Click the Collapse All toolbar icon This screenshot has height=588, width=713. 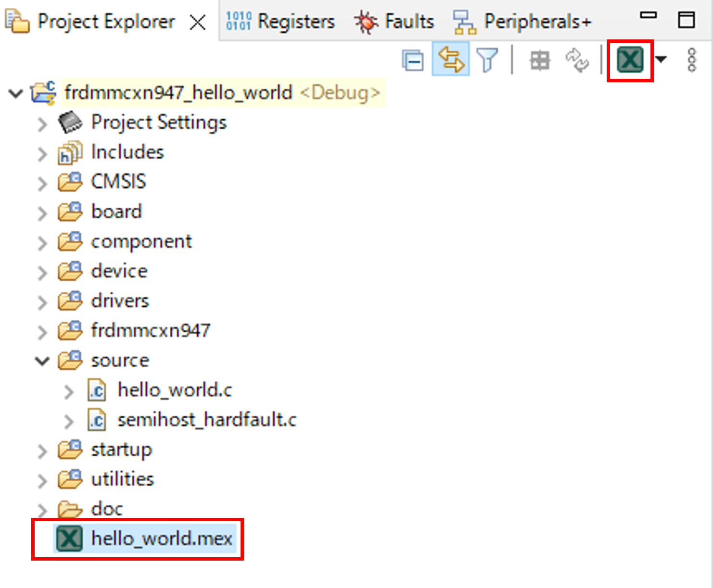pos(413,61)
